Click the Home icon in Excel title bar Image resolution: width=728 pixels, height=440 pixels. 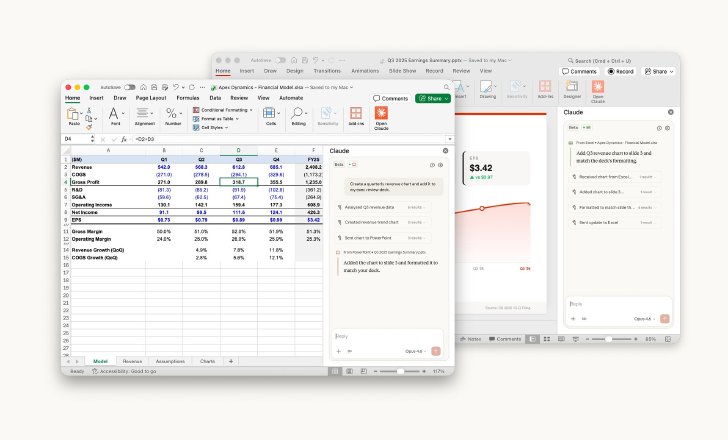[143, 87]
